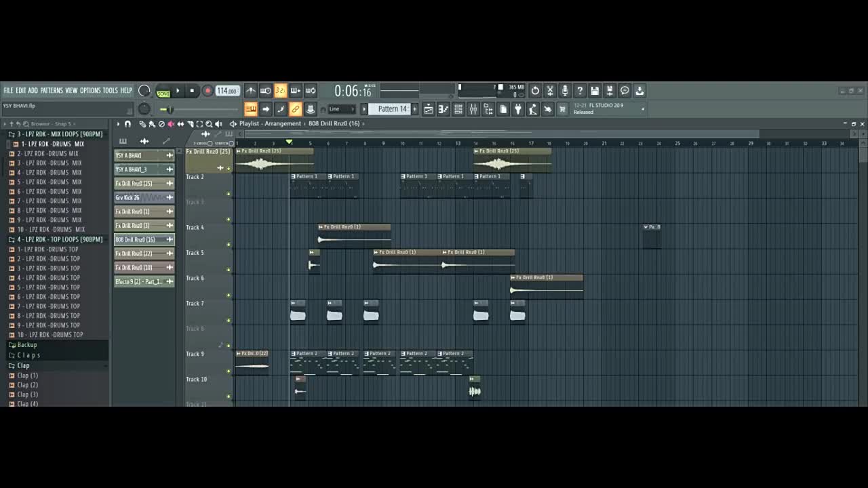The height and width of the screenshot is (488, 868).
Task: Click the question mark help icon
Action: tap(580, 90)
